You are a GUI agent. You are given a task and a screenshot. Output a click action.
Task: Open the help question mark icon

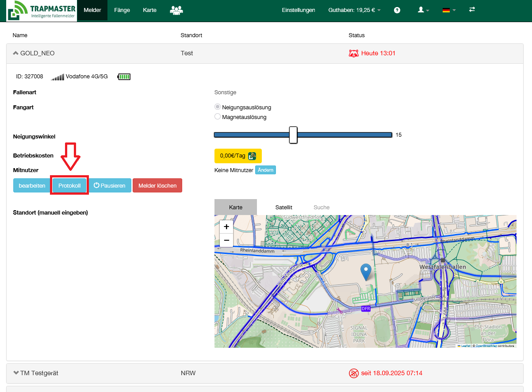tap(397, 10)
